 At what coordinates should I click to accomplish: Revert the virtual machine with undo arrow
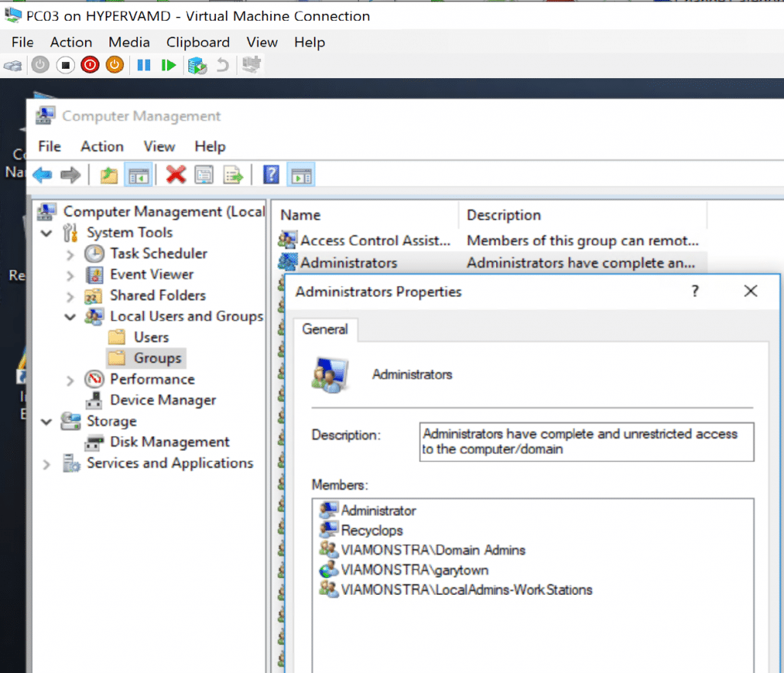(222, 65)
